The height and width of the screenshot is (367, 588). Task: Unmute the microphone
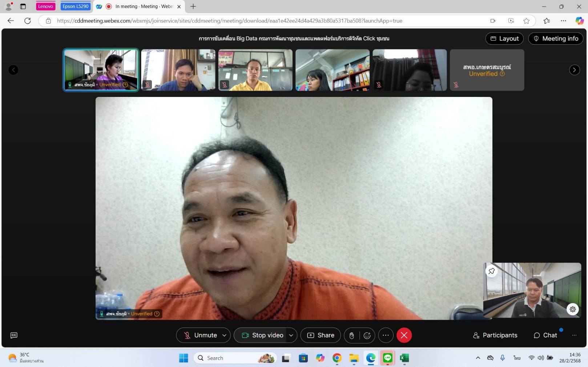200,335
